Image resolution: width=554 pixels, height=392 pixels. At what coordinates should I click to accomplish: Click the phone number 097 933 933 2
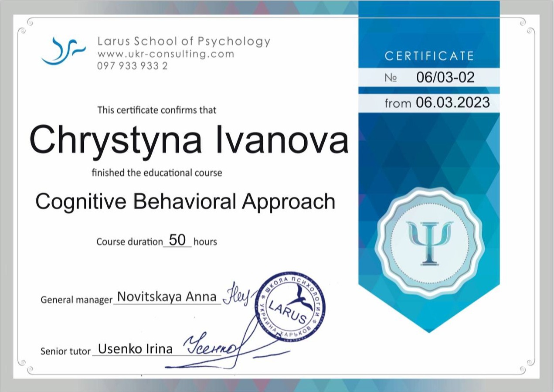pyautogui.click(x=132, y=66)
